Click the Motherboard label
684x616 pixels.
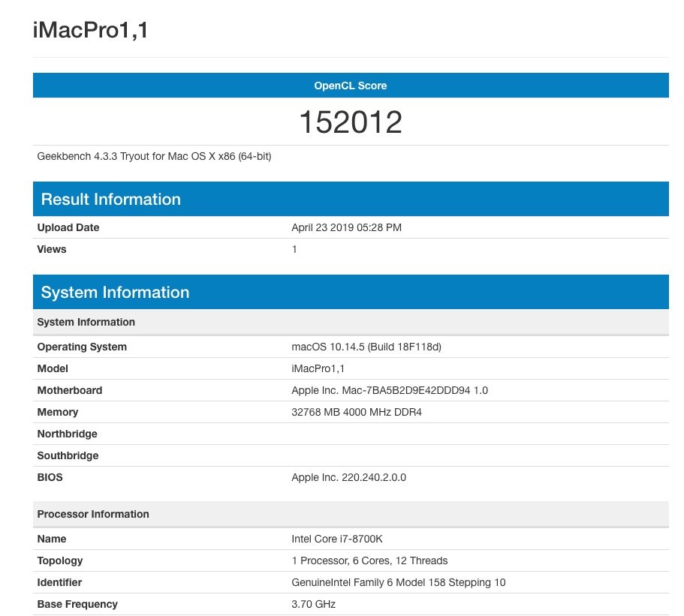pos(70,391)
